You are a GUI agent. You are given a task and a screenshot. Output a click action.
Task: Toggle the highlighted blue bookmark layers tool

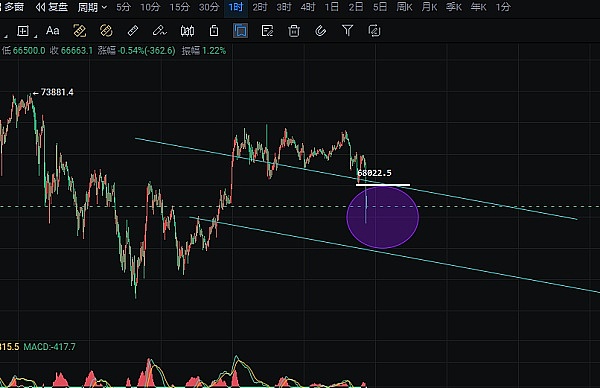[x=240, y=31]
